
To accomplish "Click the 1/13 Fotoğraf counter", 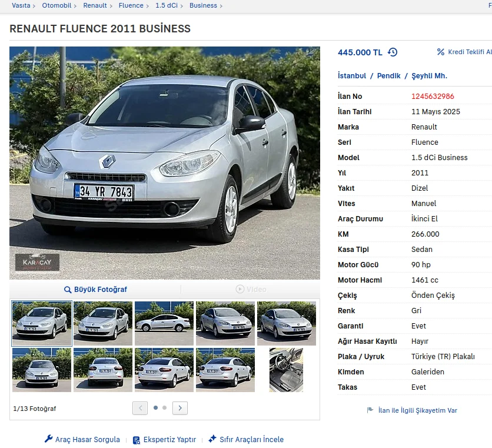I will pos(35,409).
